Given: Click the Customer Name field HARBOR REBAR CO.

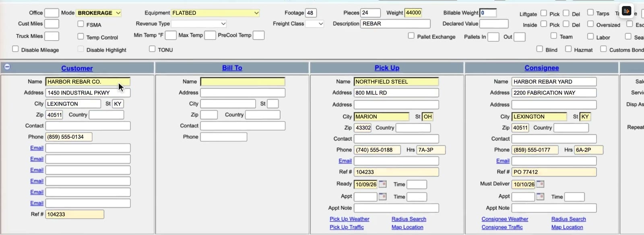Looking at the screenshot, I should (x=88, y=82).
